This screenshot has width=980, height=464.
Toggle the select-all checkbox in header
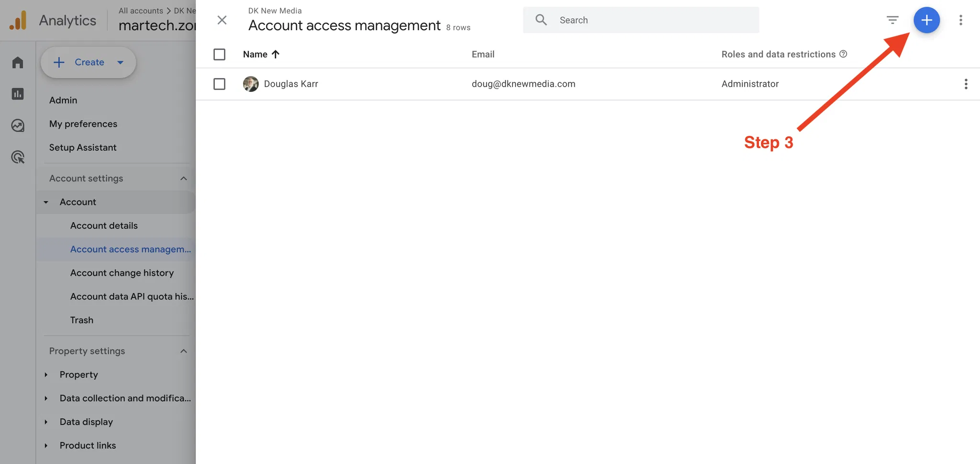[219, 55]
